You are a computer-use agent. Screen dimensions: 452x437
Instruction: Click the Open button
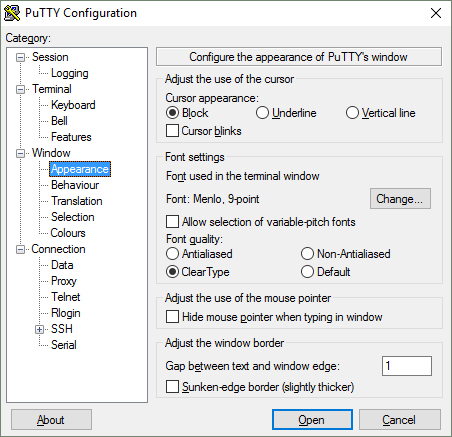[312, 420]
